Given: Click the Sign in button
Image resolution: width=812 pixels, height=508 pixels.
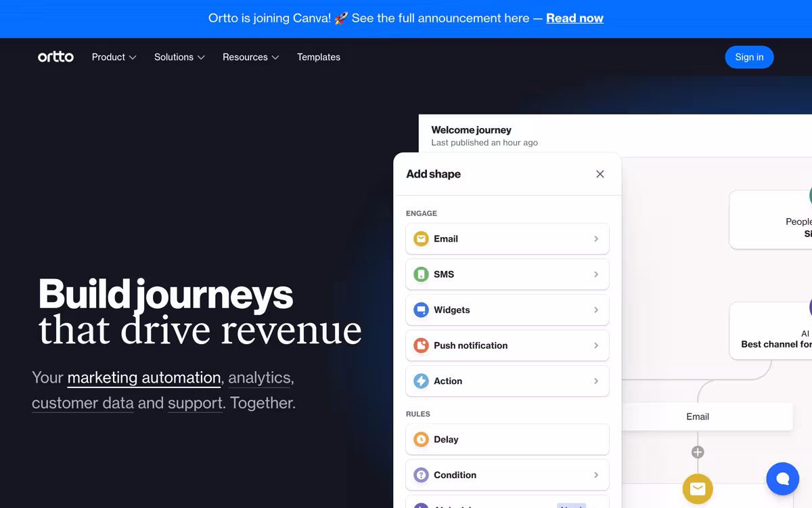Looking at the screenshot, I should click(749, 57).
